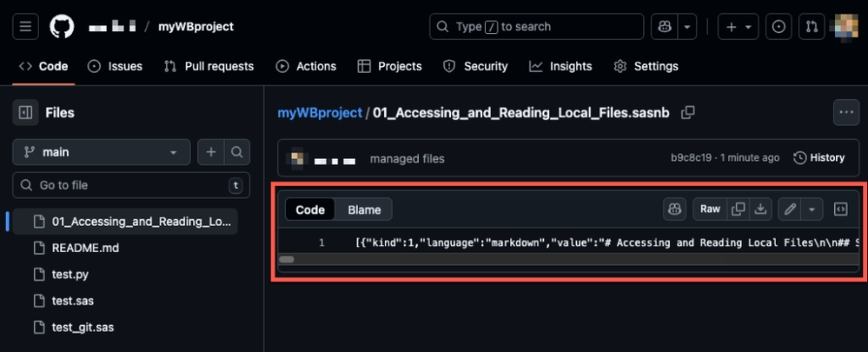Screen dimensions: 868x352
Task: Switch to the Blame view
Action: coord(364,209)
